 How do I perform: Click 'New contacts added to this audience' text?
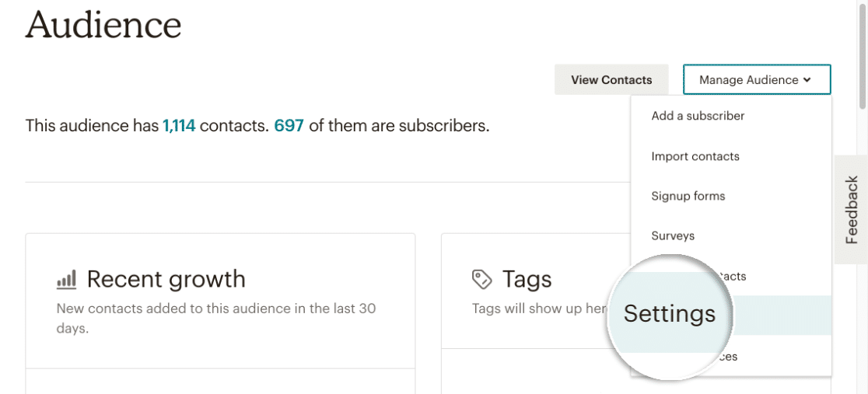click(216, 318)
